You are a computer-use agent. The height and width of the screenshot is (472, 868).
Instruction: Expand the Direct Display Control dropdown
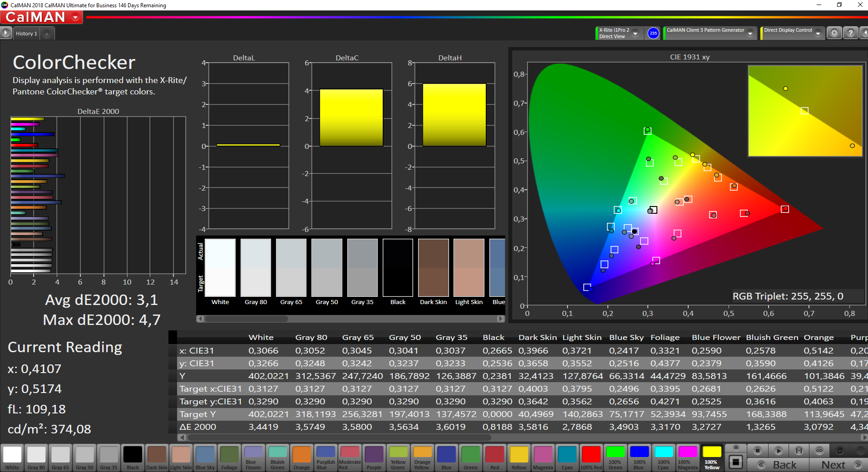[818, 33]
